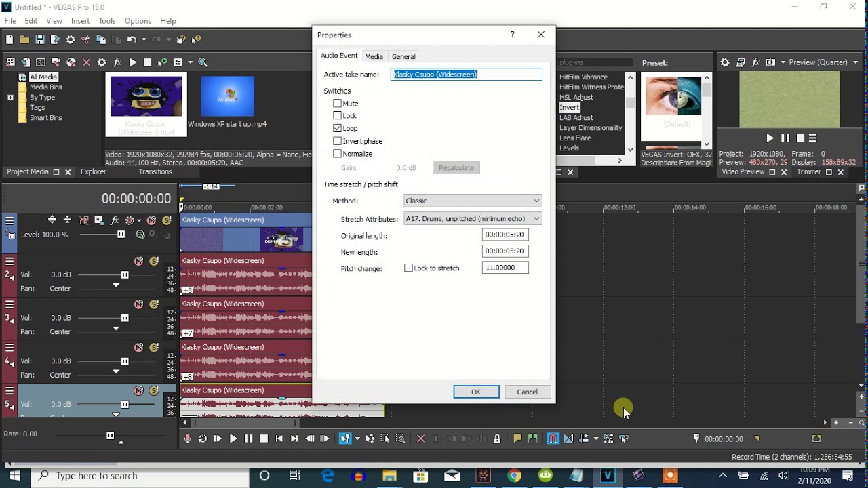This screenshot has height=488, width=868.
Task: Click the Record microphone icon in the transport bar
Action: [187, 439]
